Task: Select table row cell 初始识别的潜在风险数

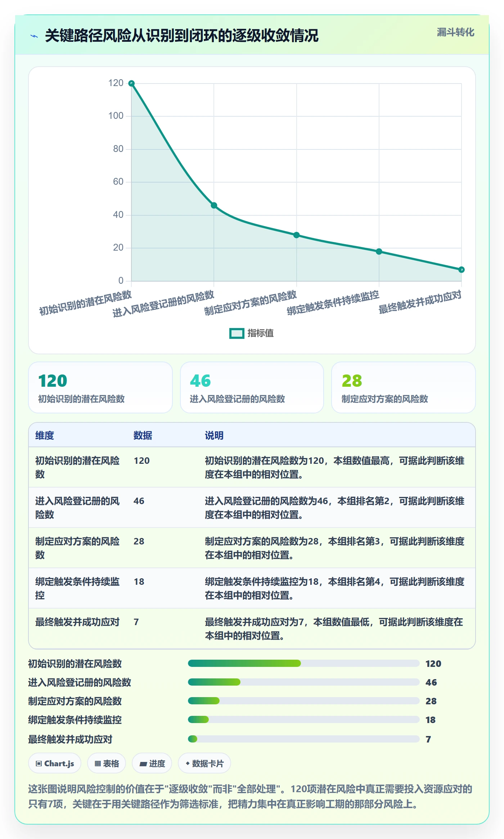Action: click(77, 467)
